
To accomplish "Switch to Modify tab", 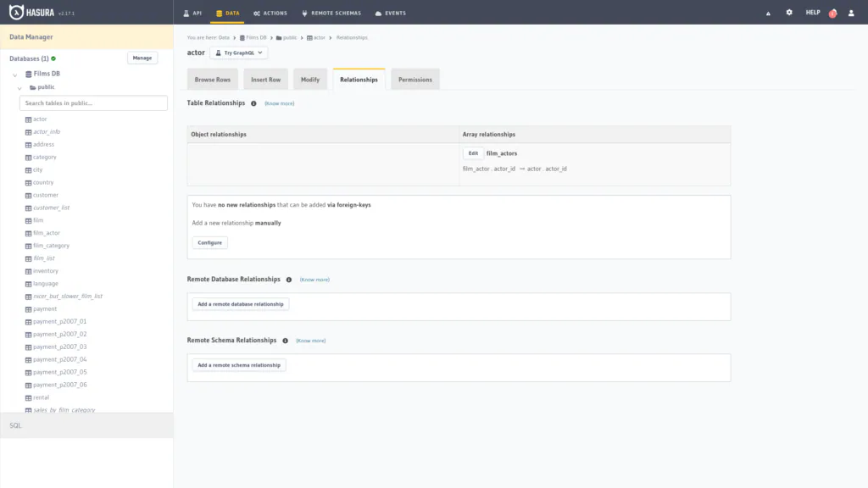I will pyautogui.click(x=310, y=79).
